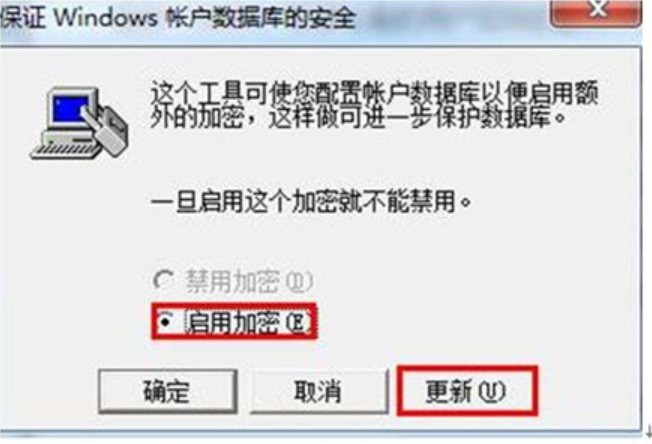652x444 pixels.
Task: Click the title bar text 保证 Windows 帐户数据库的安全
Action: tap(178, 18)
